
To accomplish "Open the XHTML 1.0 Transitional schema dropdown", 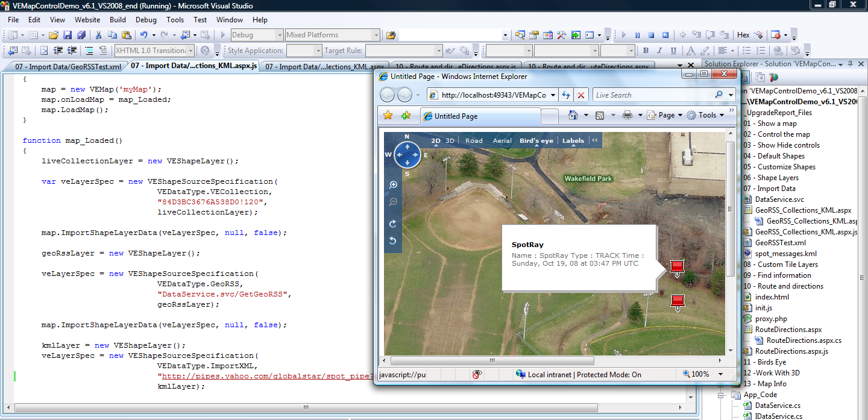I will pos(190,51).
